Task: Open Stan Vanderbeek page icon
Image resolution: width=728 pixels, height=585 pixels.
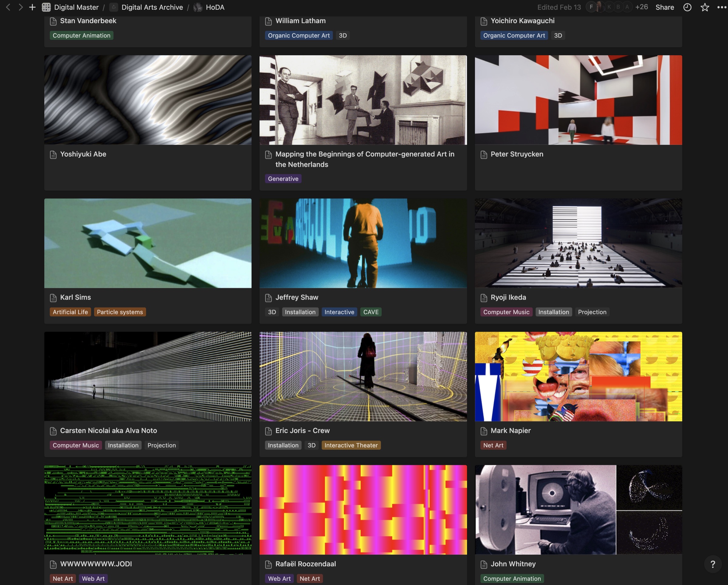Action: point(53,21)
